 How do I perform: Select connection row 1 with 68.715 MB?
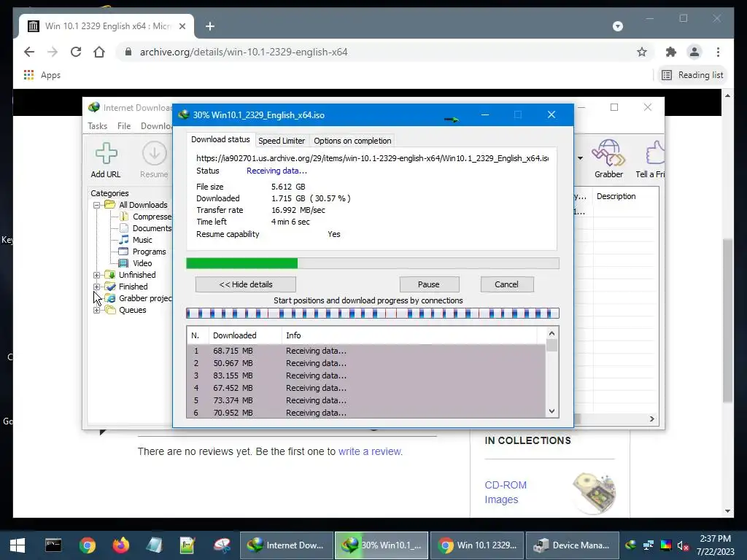coord(366,351)
